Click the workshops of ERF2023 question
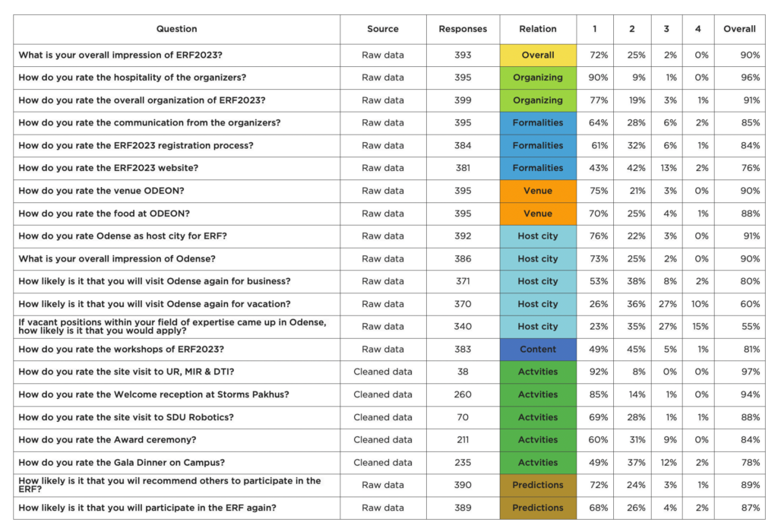This screenshot has width=778, height=532. (121, 350)
